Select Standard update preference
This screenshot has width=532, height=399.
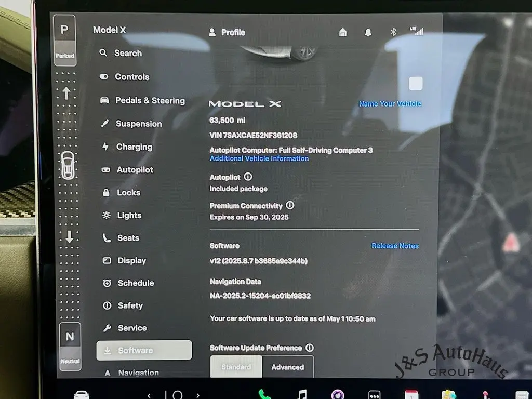(x=236, y=366)
